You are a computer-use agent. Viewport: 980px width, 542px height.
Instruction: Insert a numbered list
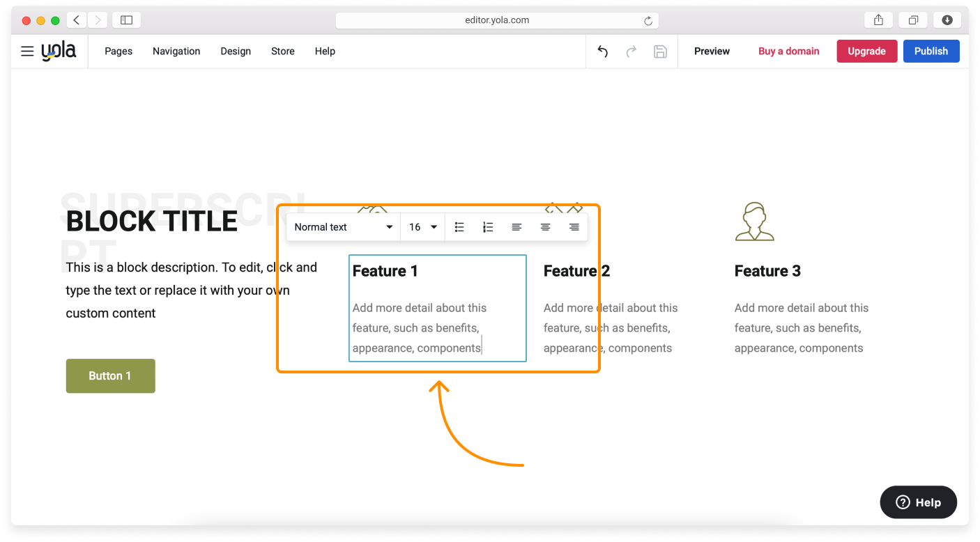click(488, 227)
